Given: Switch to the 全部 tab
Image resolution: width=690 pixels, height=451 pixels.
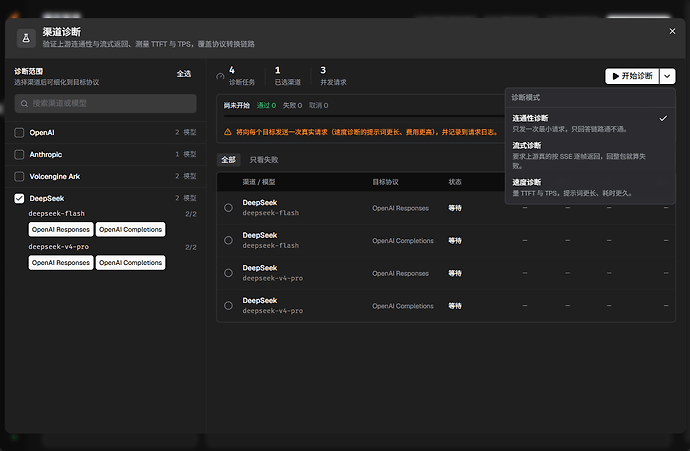Looking at the screenshot, I should 228,160.
